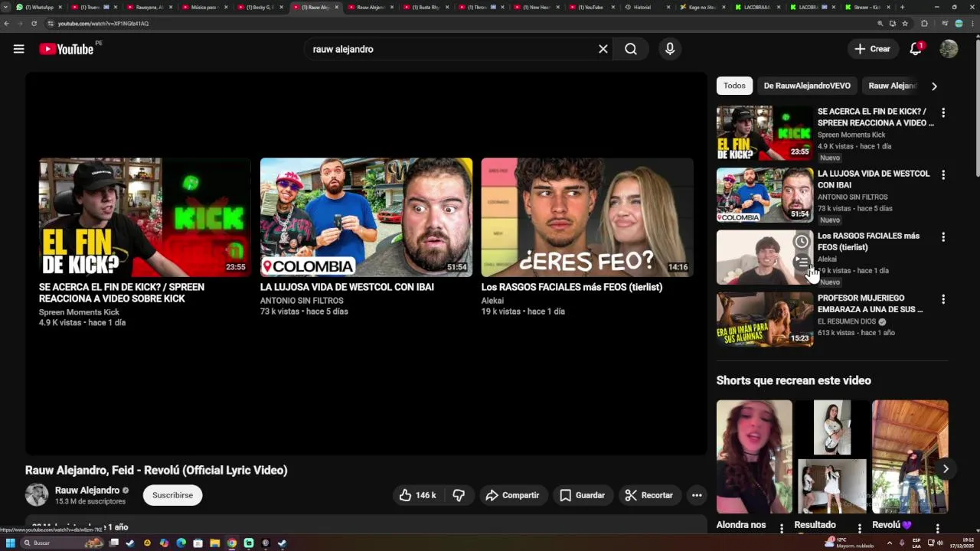Open sidebar thumbnail PROFESOR MUJERIEGO 15:23
The width and height of the screenshot is (980, 551).
765,319
